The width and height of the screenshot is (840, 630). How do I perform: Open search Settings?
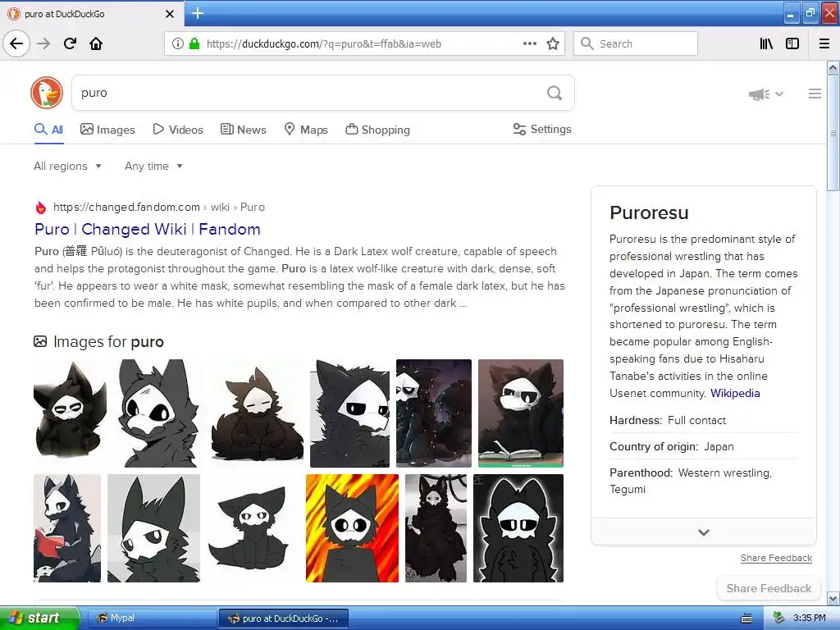(542, 129)
